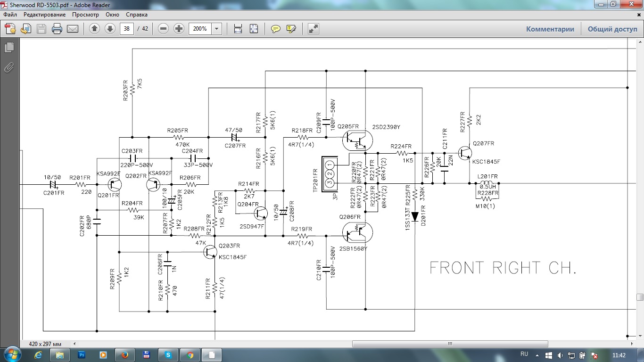Click the taskbar clock 11:42
This screenshot has width=644, height=362.
tap(619, 355)
